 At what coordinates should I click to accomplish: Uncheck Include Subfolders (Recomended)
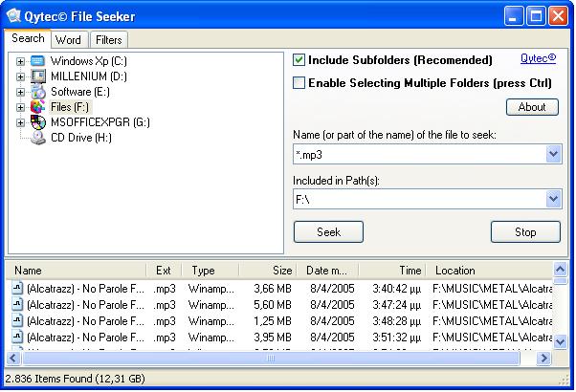pyautogui.click(x=299, y=60)
